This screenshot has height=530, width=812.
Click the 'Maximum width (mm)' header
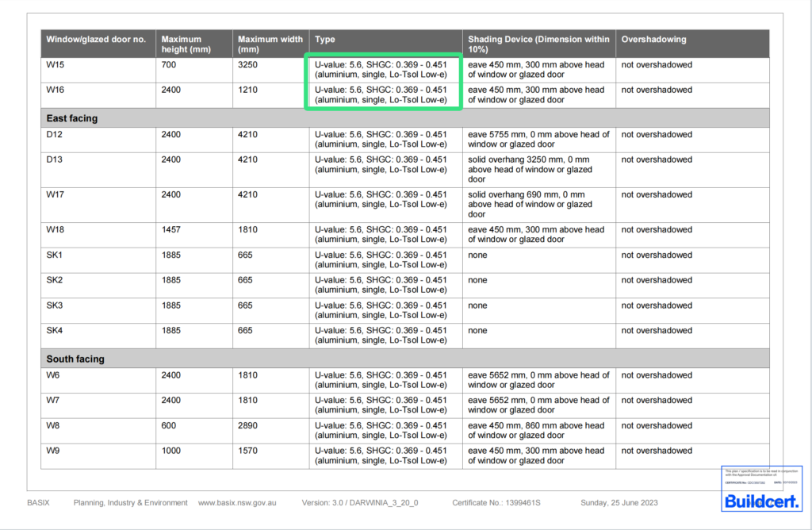point(270,44)
